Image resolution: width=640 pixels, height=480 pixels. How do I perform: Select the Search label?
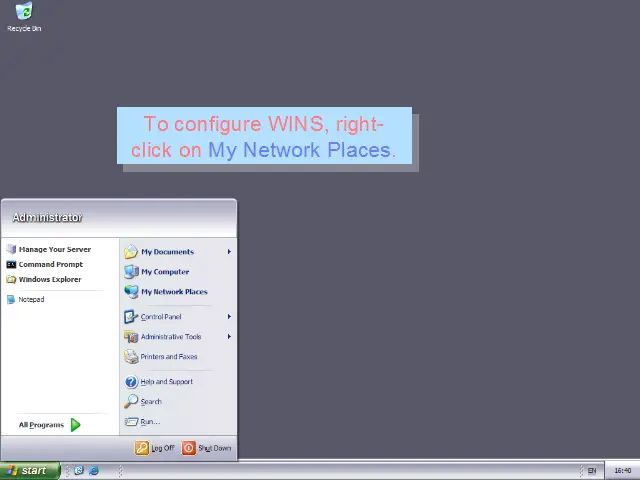point(151,402)
